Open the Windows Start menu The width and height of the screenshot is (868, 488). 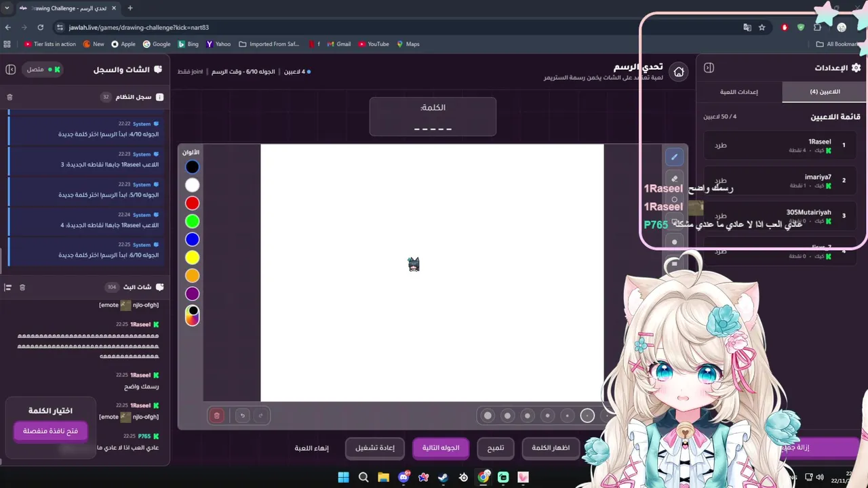pos(343,477)
